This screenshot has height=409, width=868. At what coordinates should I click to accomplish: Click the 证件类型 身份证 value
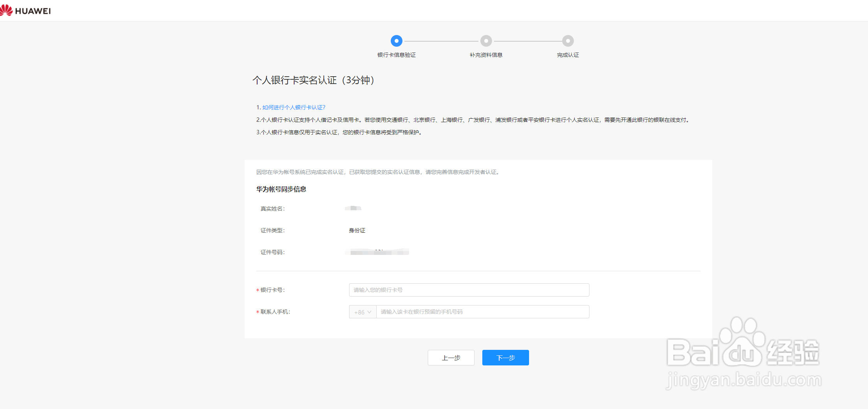[x=356, y=230]
